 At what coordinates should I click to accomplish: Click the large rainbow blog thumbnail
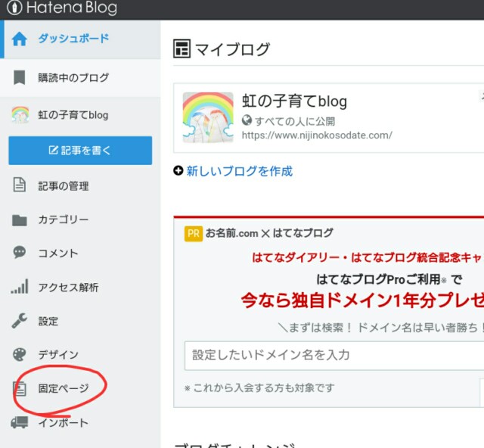208,117
